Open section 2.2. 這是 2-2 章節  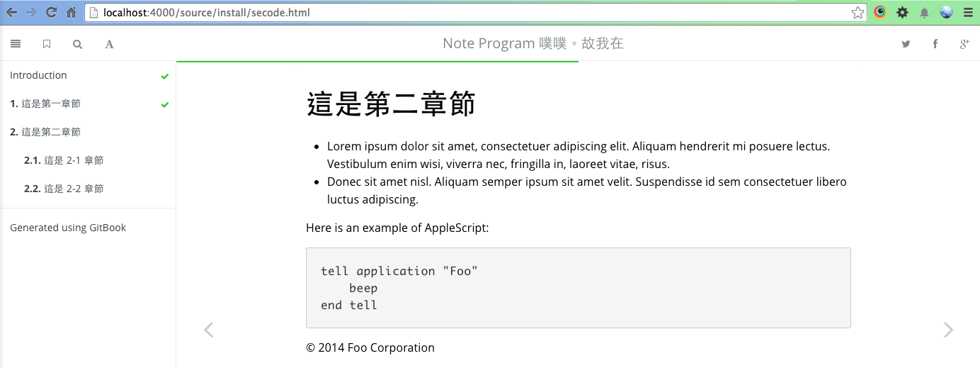point(64,189)
